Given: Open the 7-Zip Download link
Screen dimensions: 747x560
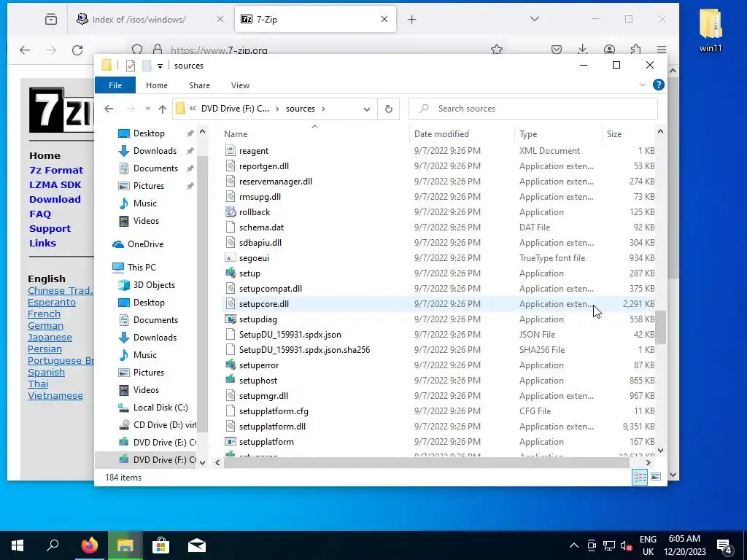Looking at the screenshot, I should click(x=55, y=199).
